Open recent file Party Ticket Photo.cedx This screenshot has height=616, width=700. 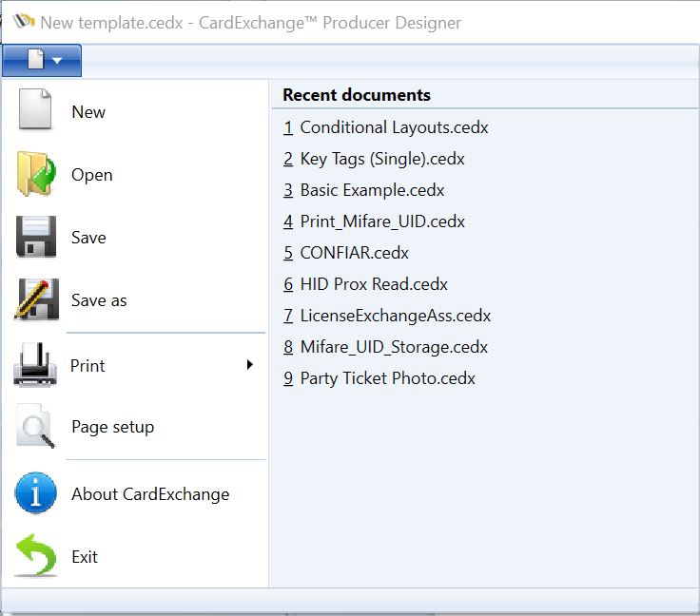[x=379, y=378]
